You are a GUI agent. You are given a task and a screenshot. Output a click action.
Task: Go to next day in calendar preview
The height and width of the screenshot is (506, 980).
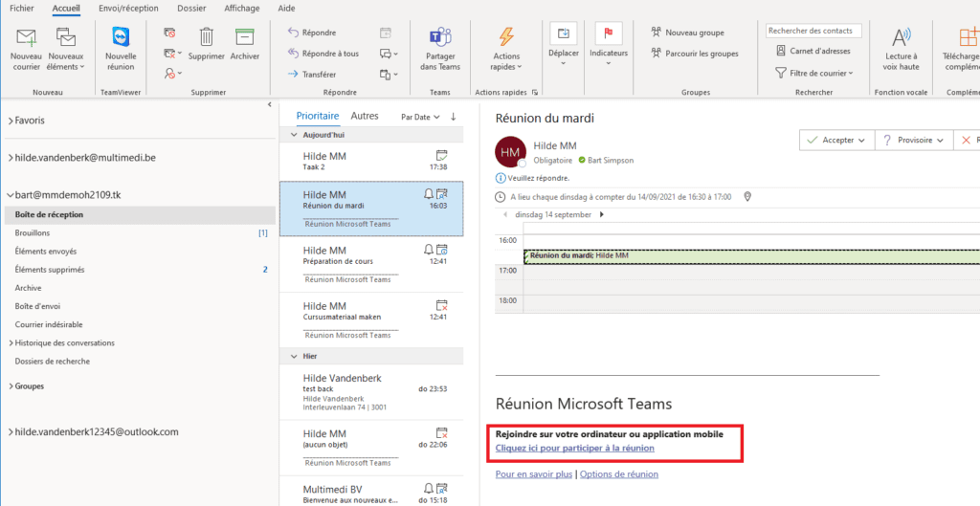(x=601, y=214)
